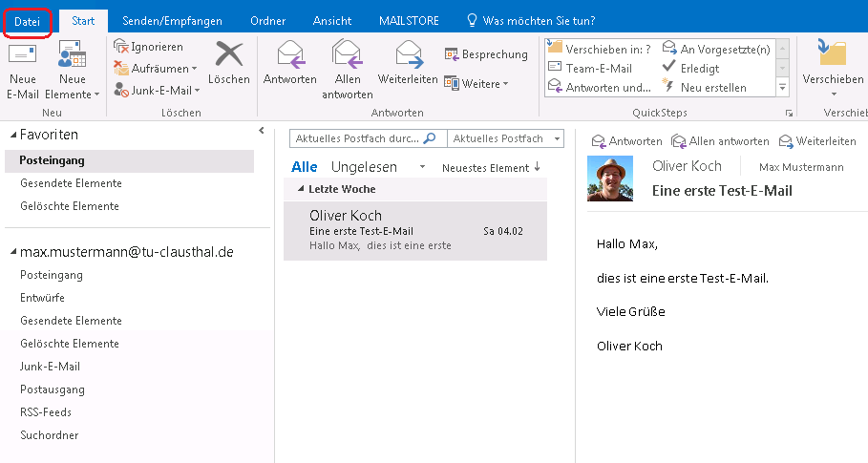
Task: Open the Datei tab
Action: coord(28,20)
